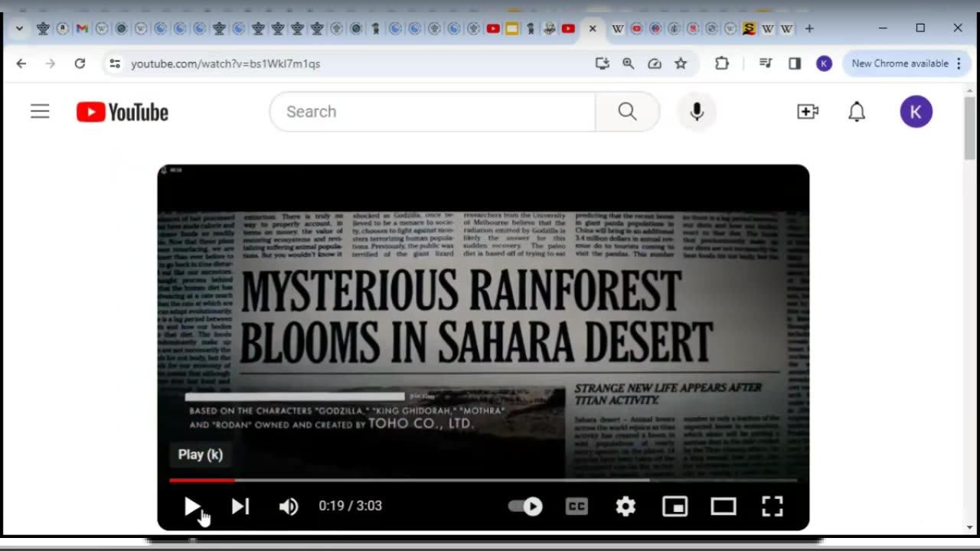Install app icon in address bar
Screen dimensions: 980x551
tap(603, 64)
